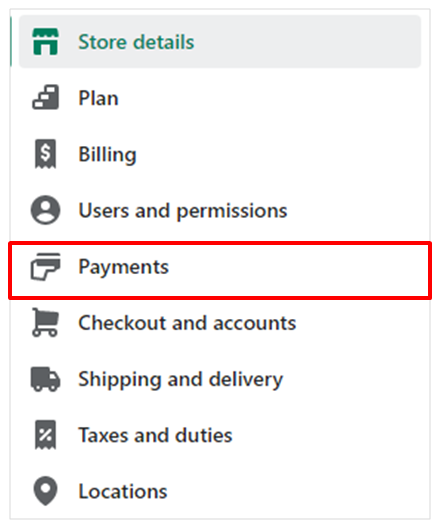Image resolution: width=438 pixels, height=527 pixels.
Task: Click the Payments text label
Action: (123, 268)
